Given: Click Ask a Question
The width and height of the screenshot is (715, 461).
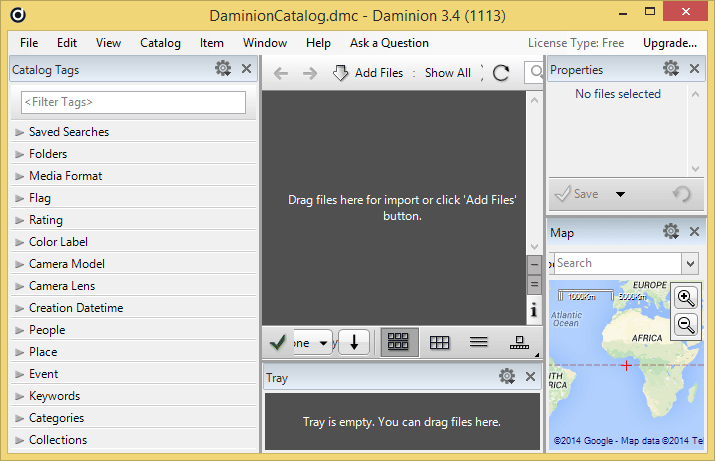Looking at the screenshot, I should 389,43.
